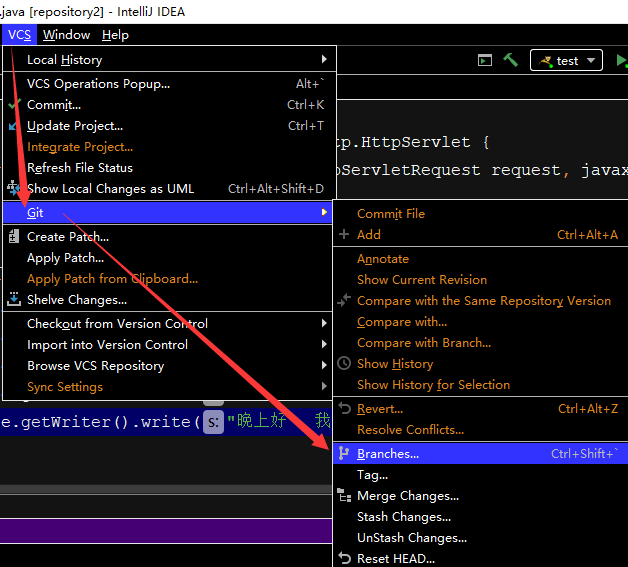Click the branch icon beside Branches
628x567 pixels.
(x=344, y=453)
